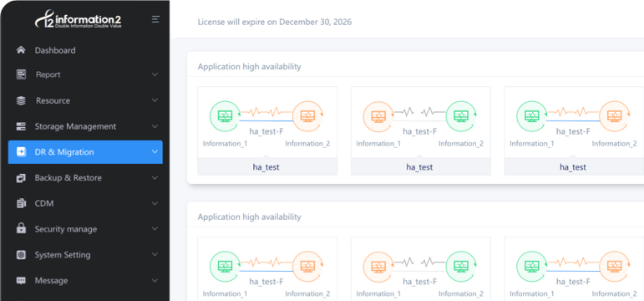Viewport: 644px width, 301px height.
Task: Expand the Report submenu chevron
Action: click(155, 74)
